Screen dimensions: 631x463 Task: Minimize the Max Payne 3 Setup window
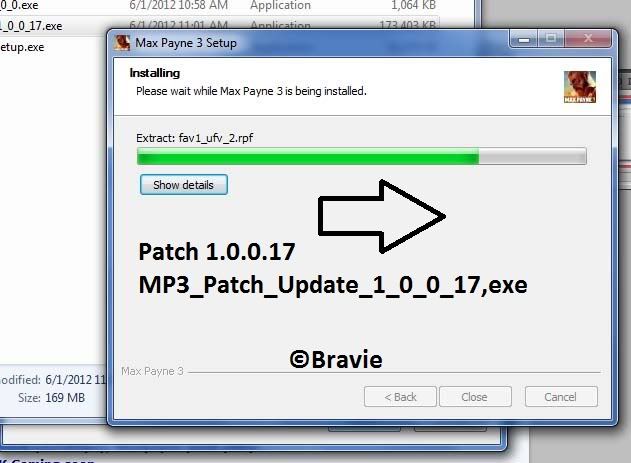[x=524, y=39]
